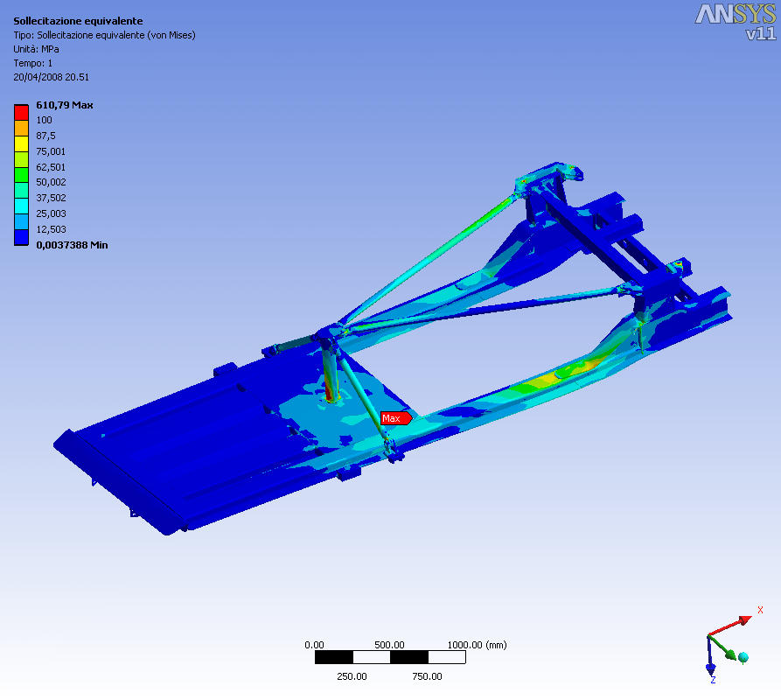The height and width of the screenshot is (700, 781).
Task: Click the orange legend color band
Action: click(21, 128)
